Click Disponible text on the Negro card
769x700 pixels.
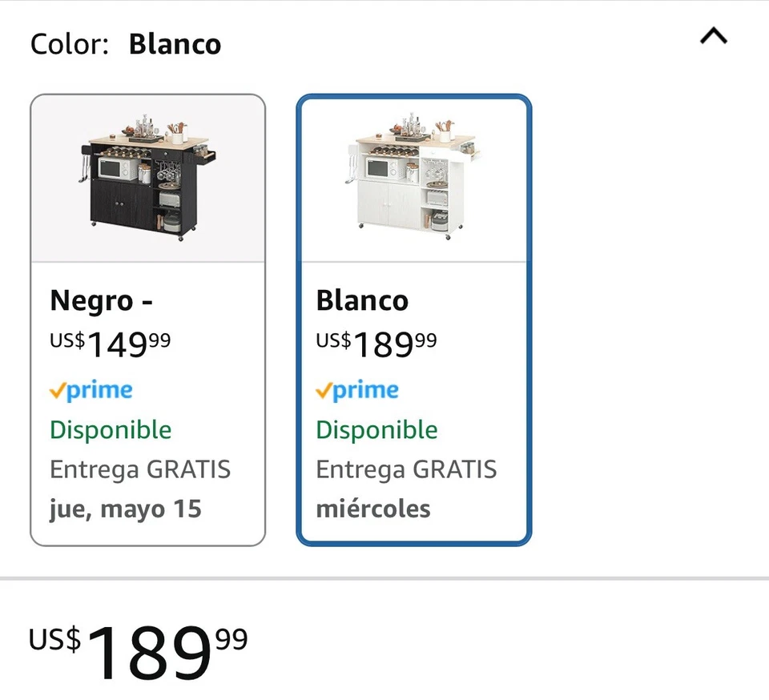110,430
